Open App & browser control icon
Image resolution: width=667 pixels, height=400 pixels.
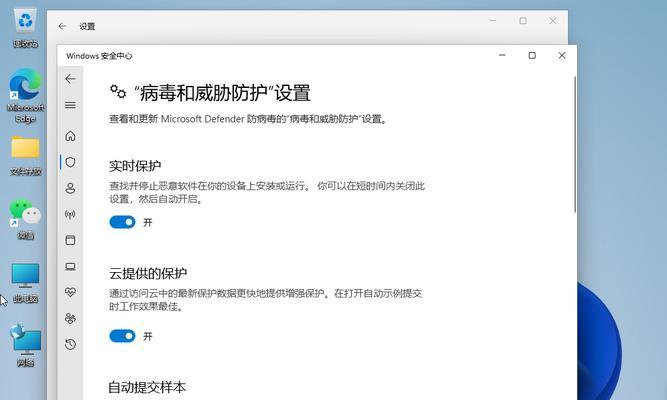point(70,240)
